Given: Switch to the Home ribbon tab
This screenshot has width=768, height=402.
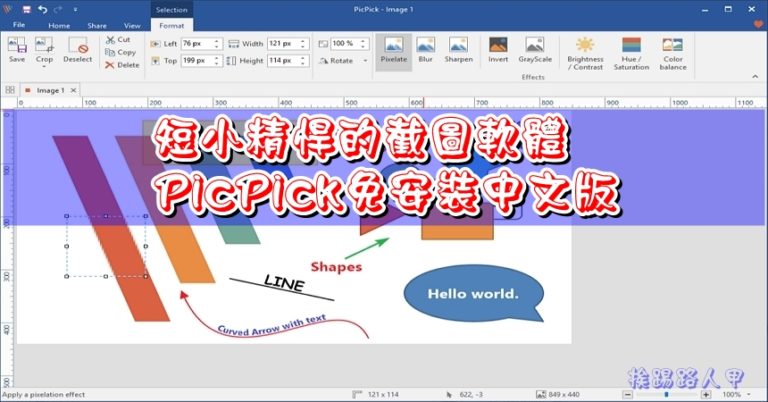Looking at the screenshot, I should 59,25.
